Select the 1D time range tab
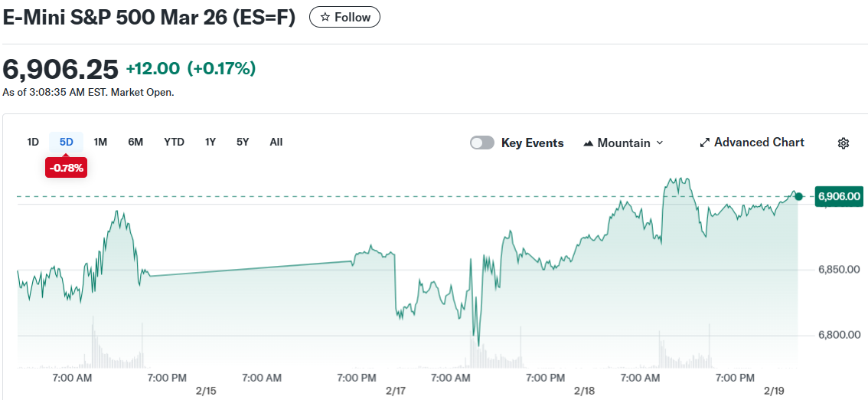868x400 pixels. [33, 142]
